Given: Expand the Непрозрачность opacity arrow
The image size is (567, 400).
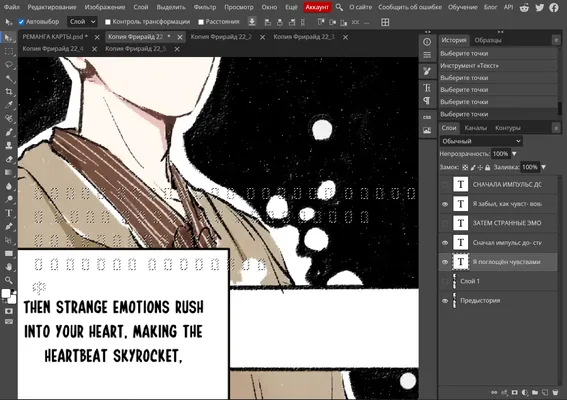Looking at the screenshot, I should [x=514, y=154].
